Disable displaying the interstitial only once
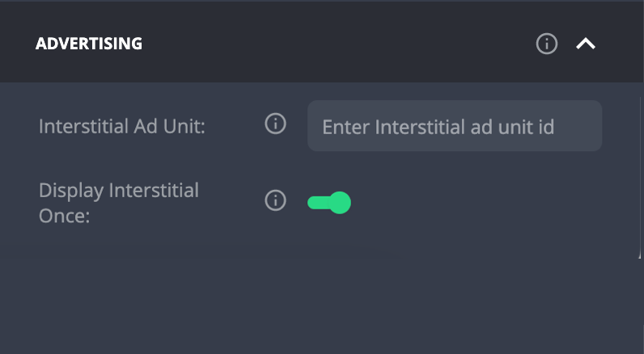This screenshot has width=644, height=354. coord(329,203)
